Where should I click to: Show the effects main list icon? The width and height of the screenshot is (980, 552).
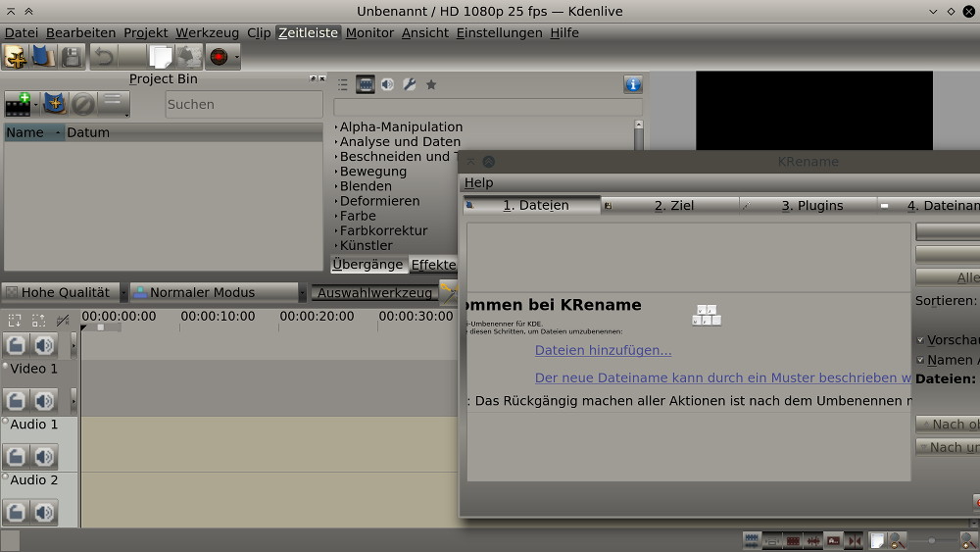[x=342, y=84]
